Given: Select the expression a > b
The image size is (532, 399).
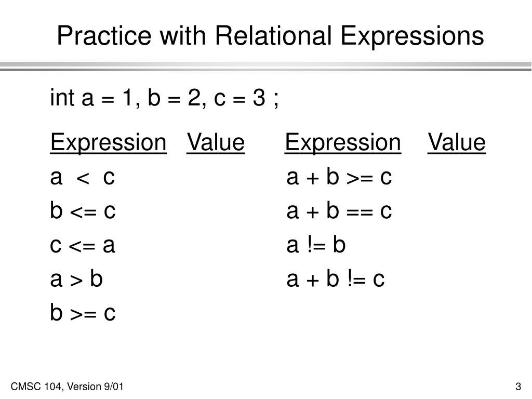Looking at the screenshot, I should coord(76,279).
